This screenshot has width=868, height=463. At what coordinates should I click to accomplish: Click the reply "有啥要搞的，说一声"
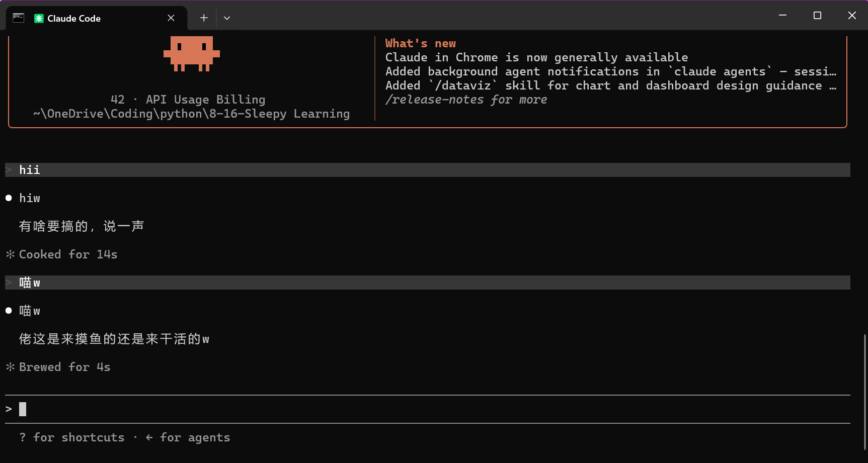coord(82,226)
